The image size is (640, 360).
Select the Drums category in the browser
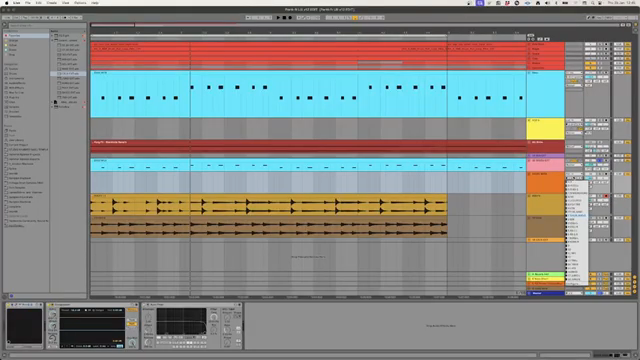pos(13,73)
